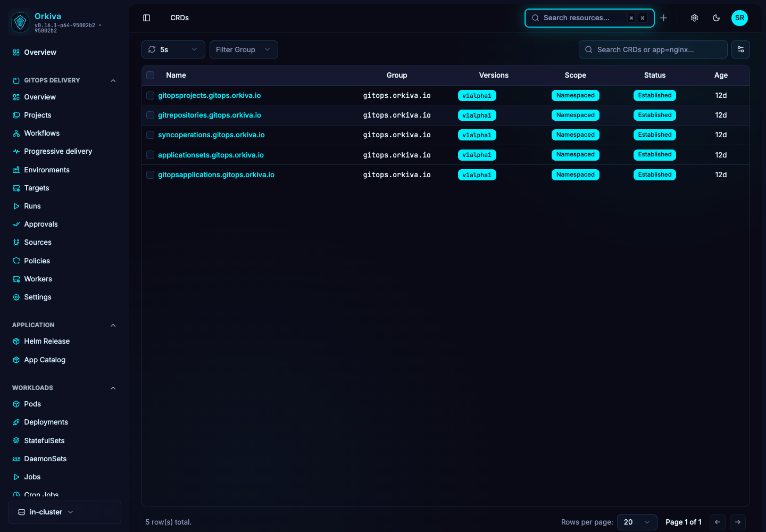Image resolution: width=766 pixels, height=532 pixels.
Task: Click the Orkiva logo
Action: tap(20, 22)
